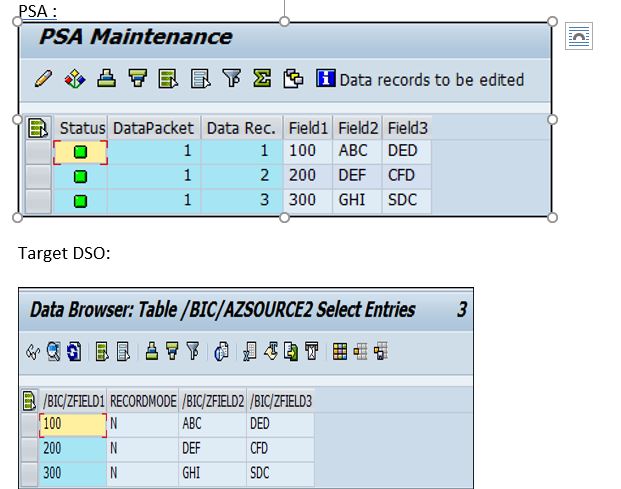Click the Select Layout grid icon

(x=360, y=351)
